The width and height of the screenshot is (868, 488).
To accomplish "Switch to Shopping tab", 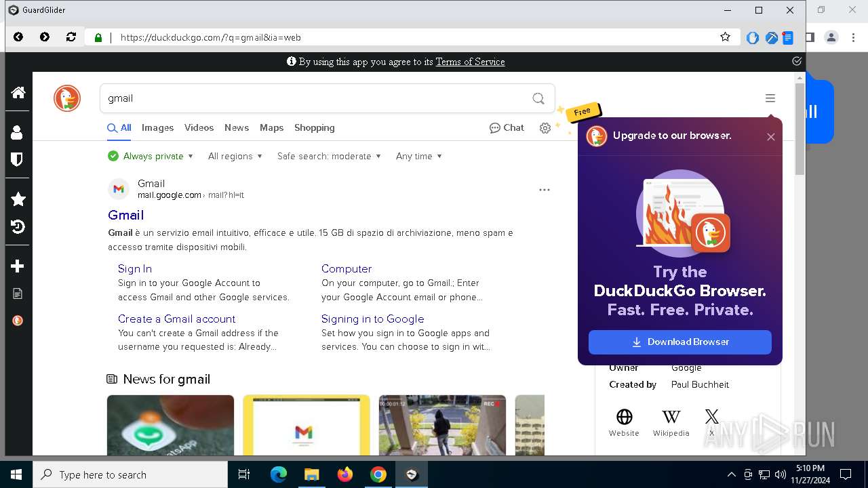I will click(315, 127).
